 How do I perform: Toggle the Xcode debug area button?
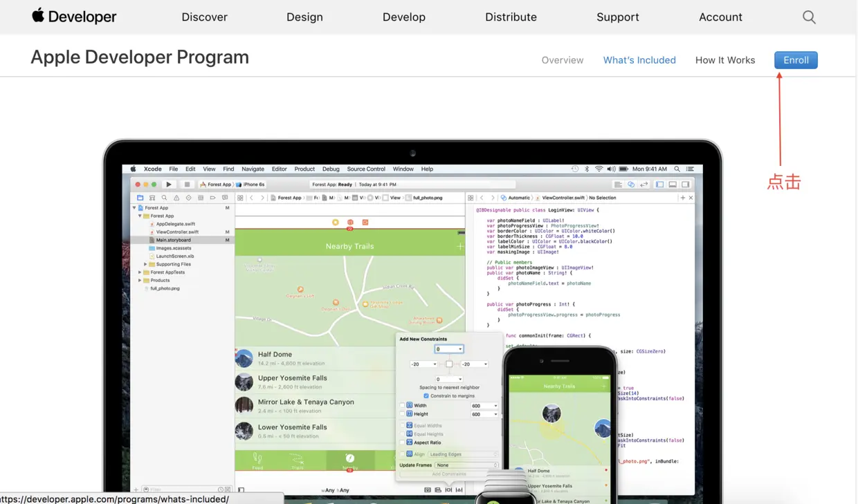point(673,185)
